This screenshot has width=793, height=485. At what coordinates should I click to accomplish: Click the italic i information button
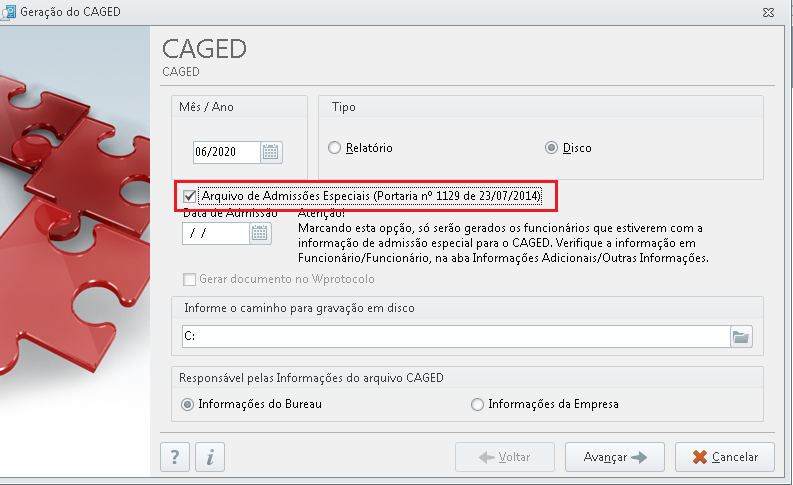[x=210, y=457]
